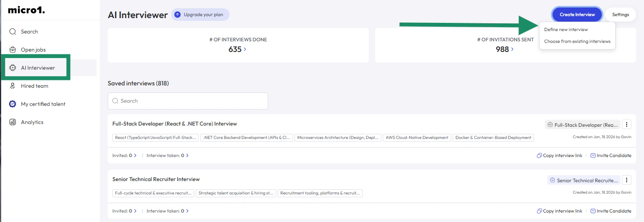Click the My certified talent badge icon

(13, 104)
